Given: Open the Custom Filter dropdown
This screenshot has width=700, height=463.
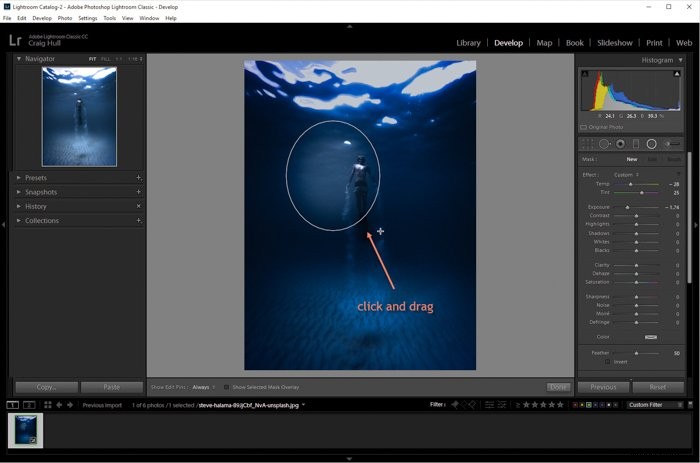Looking at the screenshot, I should click(655, 405).
